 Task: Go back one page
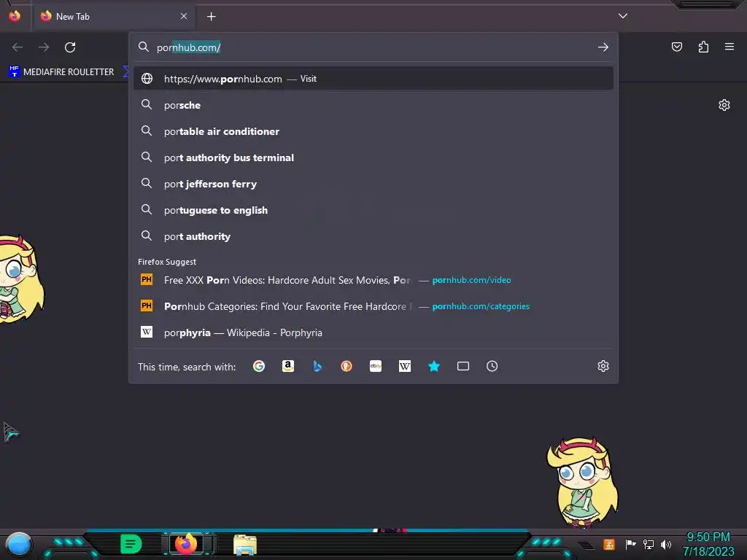coord(18,47)
